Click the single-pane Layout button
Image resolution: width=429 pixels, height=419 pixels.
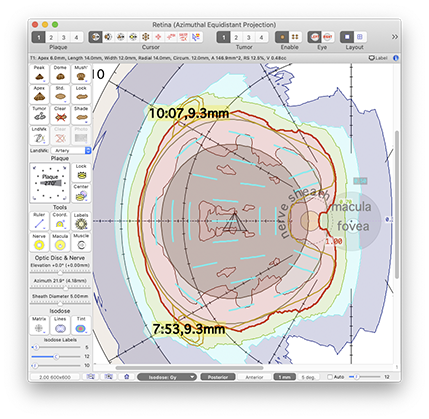pos(347,37)
